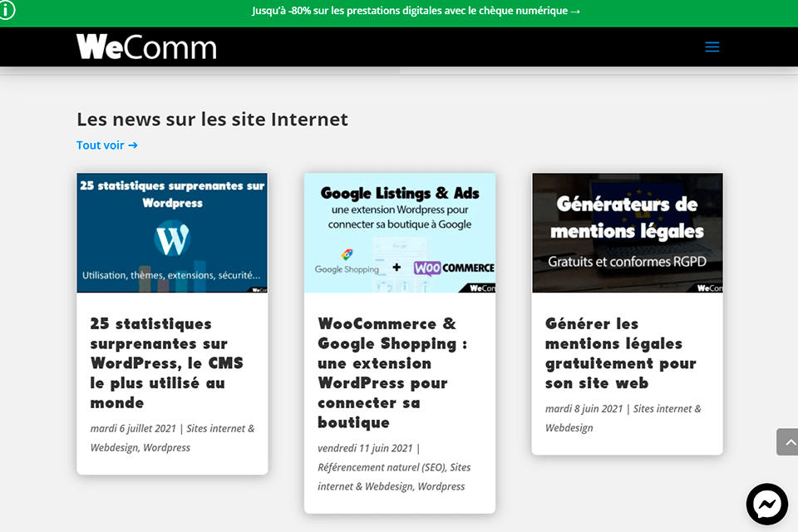The image size is (798, 532).
Task: Click the scroll-to-top arrow button
Action: tap(788, 442)
